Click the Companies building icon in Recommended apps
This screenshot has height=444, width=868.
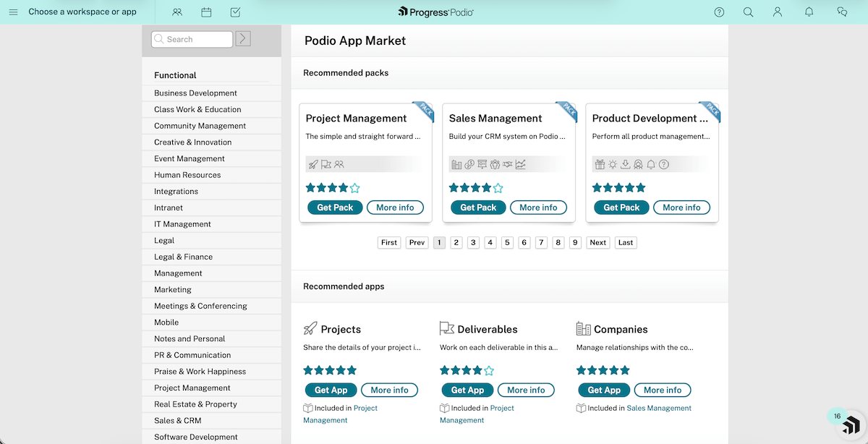pyautogui.click(x=583, y=328)
